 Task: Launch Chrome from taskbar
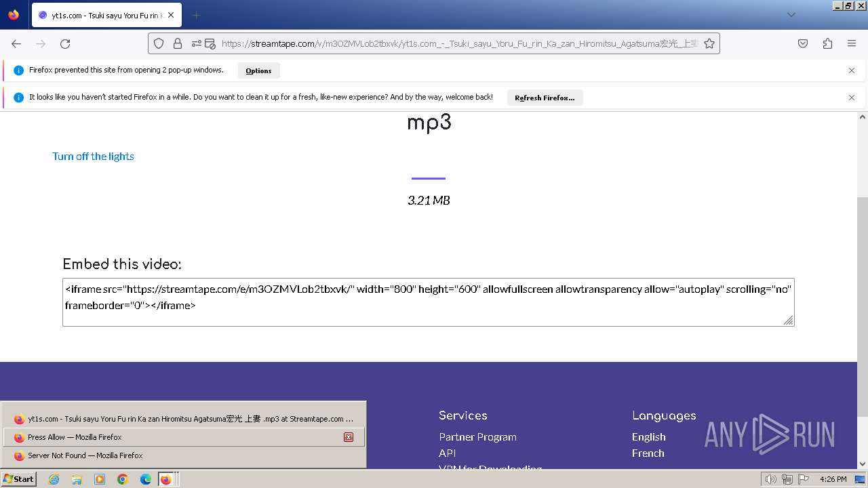(x=123, y=479)
